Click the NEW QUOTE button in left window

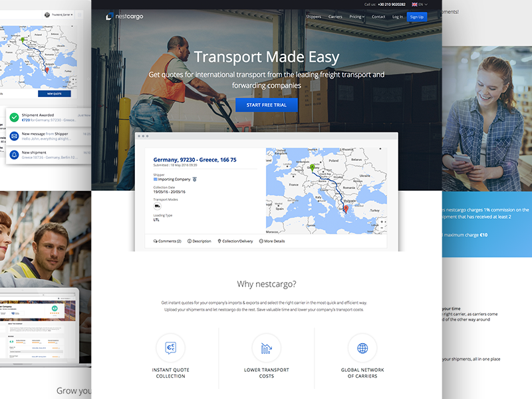(55, 94)
